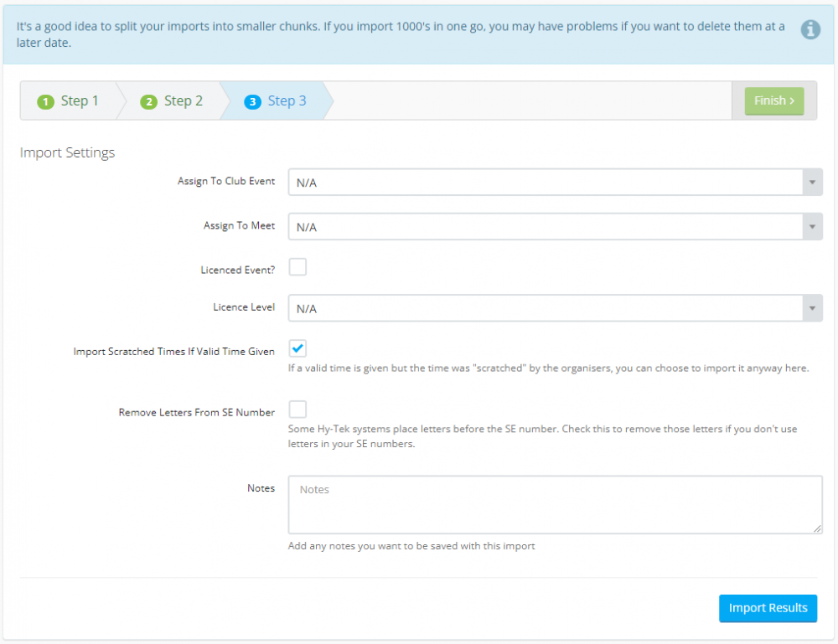Grab the Notes textarea resize handle
Image resolution: width=838 pixels, height=644 pixels.
click(817, 528)
